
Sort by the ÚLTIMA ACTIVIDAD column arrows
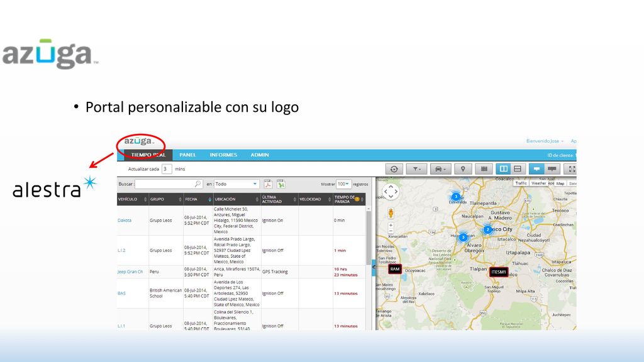(x=294, y=199)
